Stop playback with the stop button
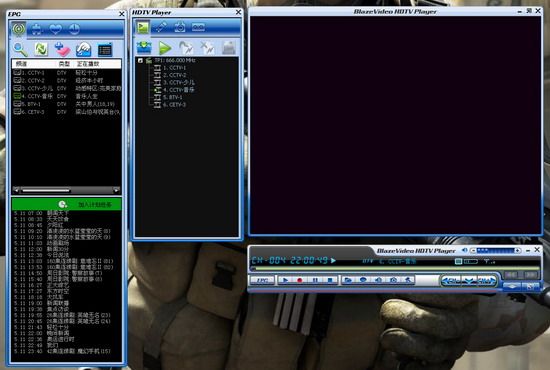The width and height of the screenshot is (550, 370). pyautogui.click(x=329, y=280)
